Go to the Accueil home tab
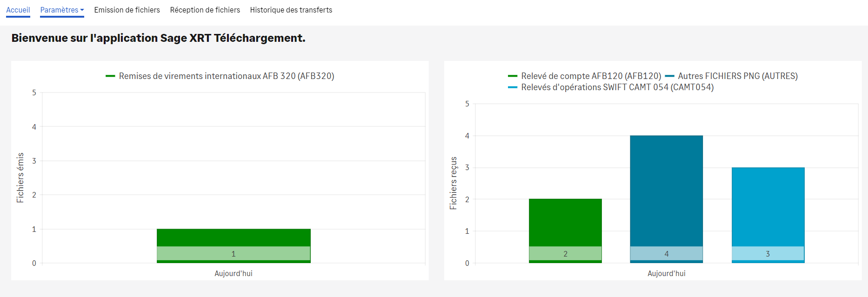The height and width of the screenshot is (297, 868). [x=18, y=10]
